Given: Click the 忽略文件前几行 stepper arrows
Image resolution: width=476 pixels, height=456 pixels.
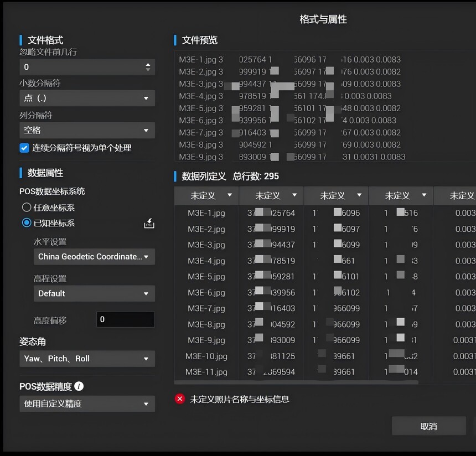Looking at the screenshot, I should (x=148, y=67).
